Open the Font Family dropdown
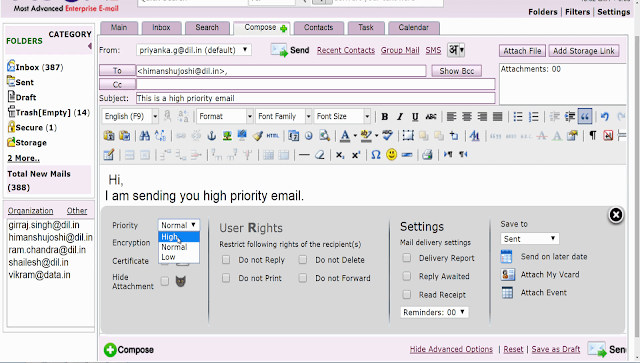This screenshot has height=363, width=640. pyautogui.click(x=284, y=116)
